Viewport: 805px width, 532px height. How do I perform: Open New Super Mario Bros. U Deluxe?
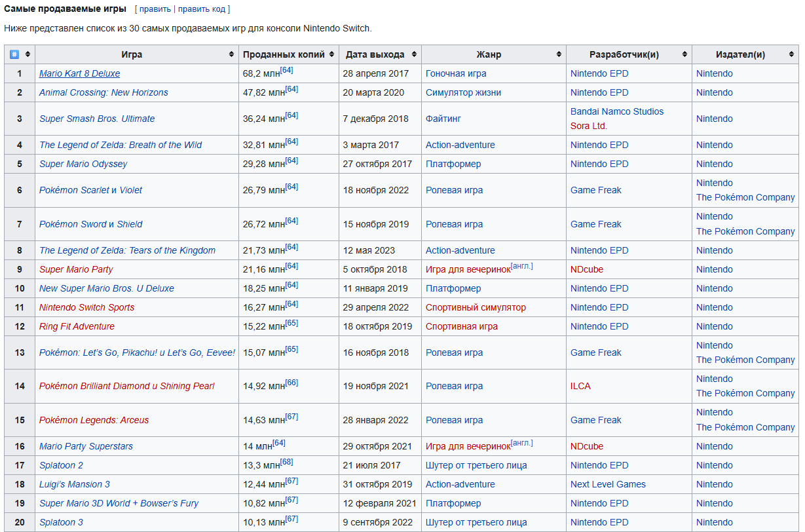coord(107,288)
